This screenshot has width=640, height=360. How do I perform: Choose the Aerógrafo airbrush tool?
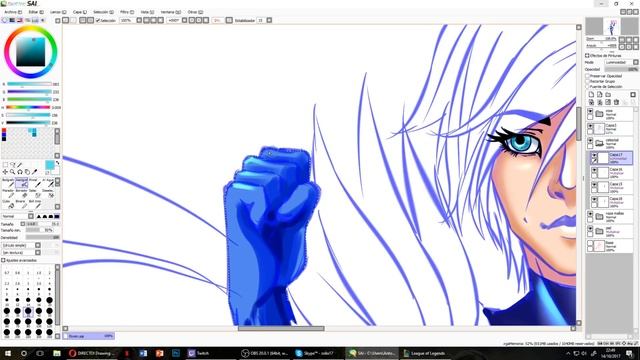21,182
